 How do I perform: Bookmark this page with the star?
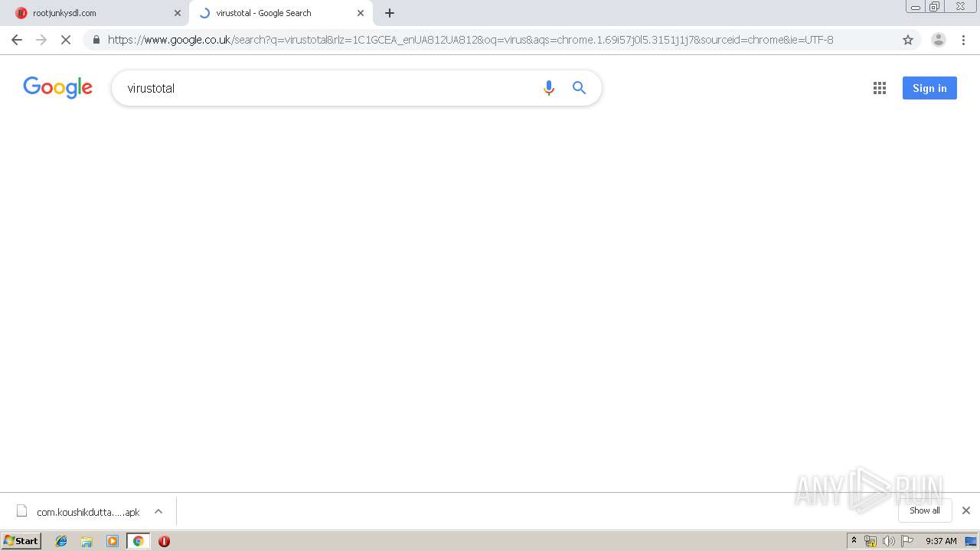pos(908,40)
